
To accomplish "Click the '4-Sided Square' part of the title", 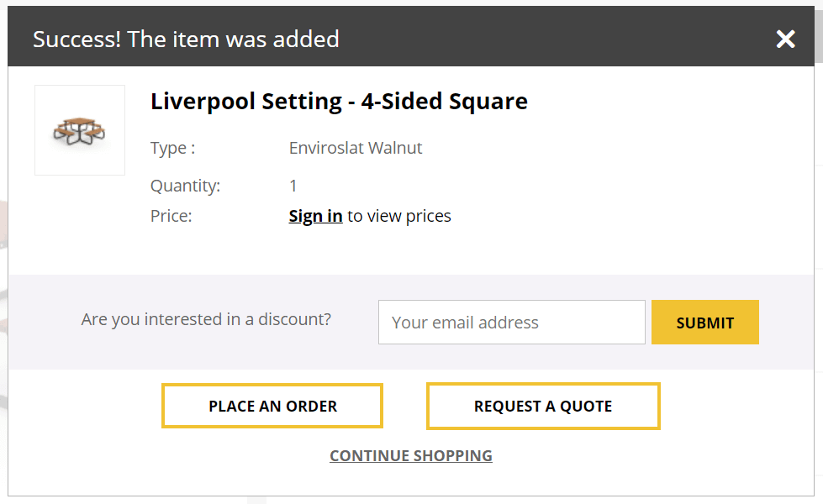I will click(x=444, y=102).
